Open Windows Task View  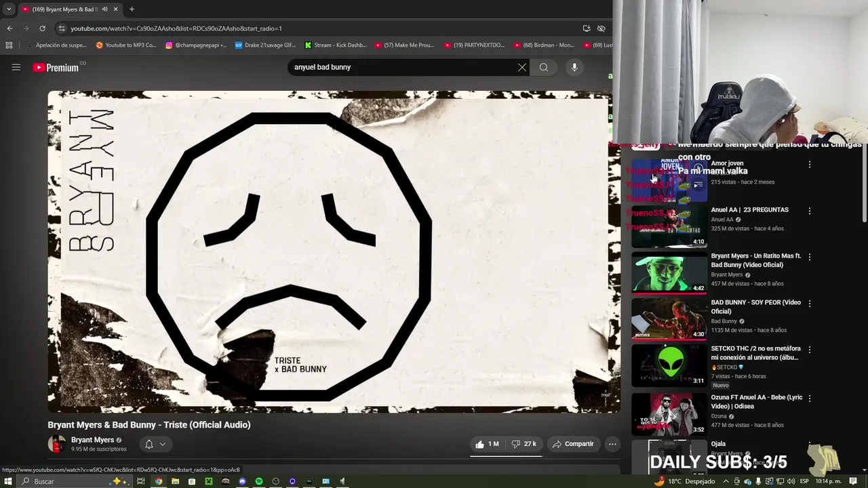point(140,481)
